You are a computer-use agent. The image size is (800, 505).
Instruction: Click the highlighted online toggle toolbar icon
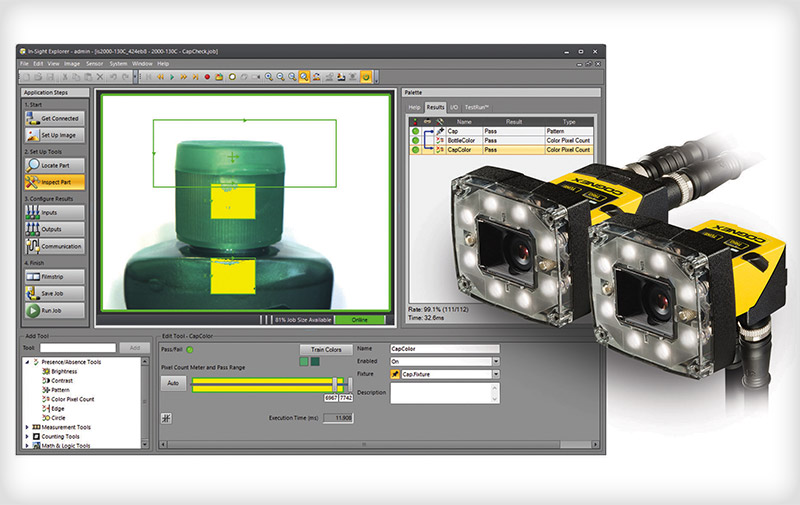pos(366,77)
